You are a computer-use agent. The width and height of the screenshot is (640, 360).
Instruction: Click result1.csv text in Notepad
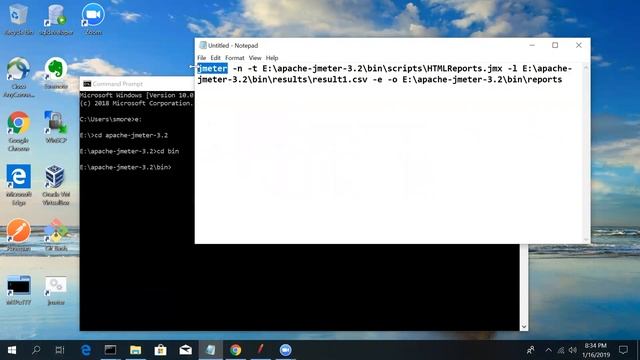[x=340, y=80]
